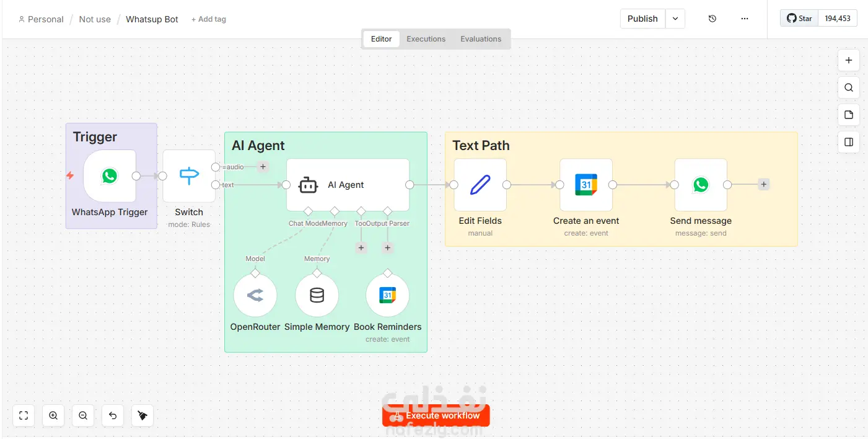868x439 pixels.
Task: Open the AI Agent node
Action: tap(348, 185)
